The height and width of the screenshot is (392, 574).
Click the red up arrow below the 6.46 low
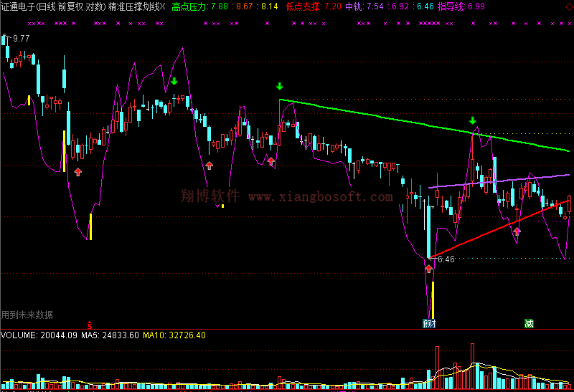[429, 269]
